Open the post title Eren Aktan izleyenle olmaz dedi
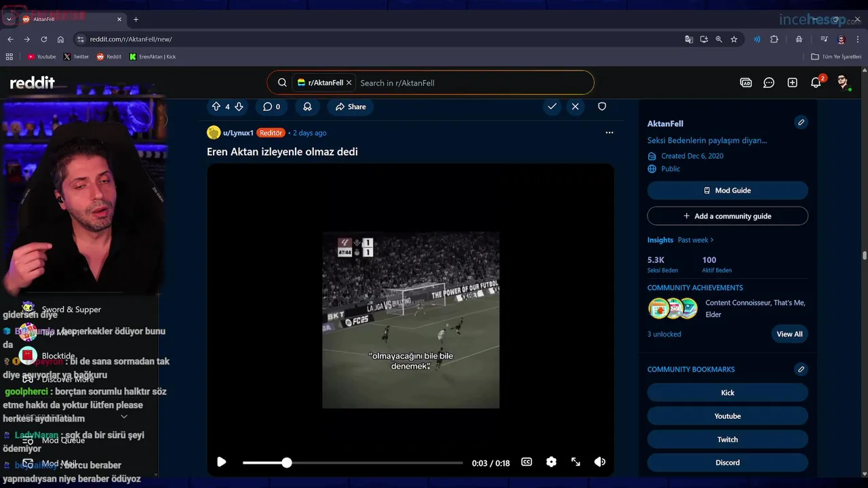868x488 pixels. pos(282,152)
